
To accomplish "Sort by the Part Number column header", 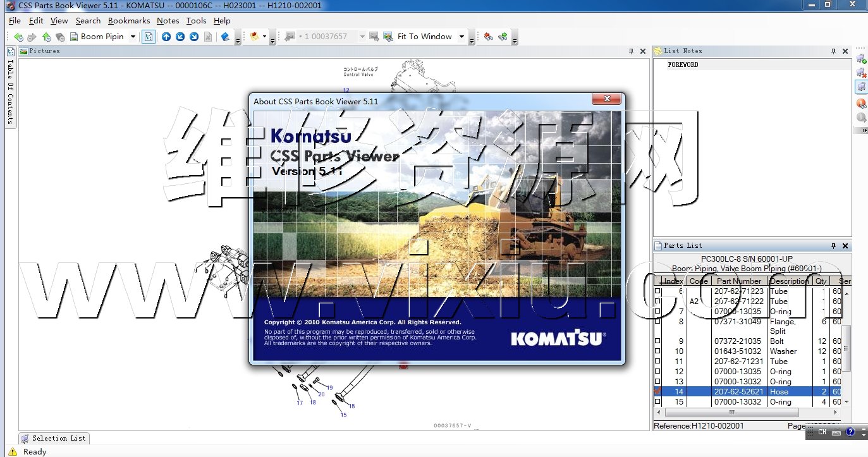I will (738, 281).
